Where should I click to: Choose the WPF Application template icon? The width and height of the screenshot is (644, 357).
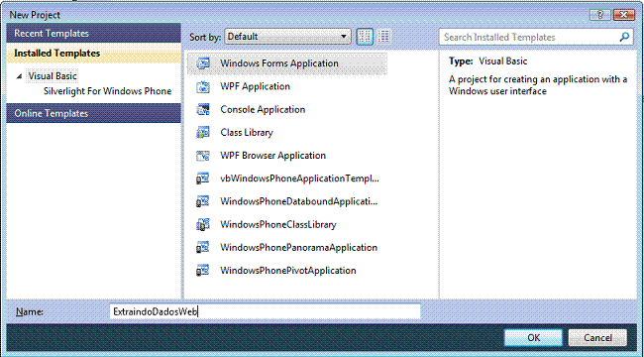point(203,86)
